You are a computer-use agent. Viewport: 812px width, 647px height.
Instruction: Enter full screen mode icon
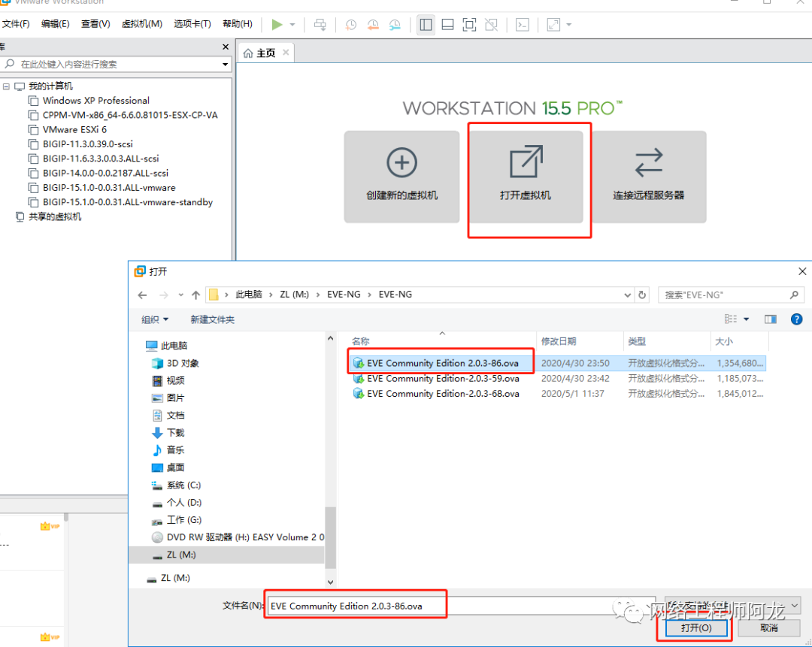click(470, 24)
